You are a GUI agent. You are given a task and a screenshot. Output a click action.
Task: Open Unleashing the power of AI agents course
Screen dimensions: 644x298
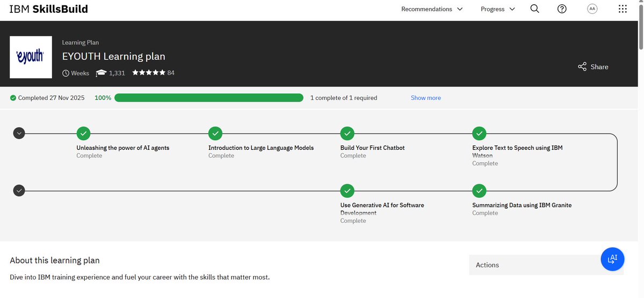click(123, 148)
